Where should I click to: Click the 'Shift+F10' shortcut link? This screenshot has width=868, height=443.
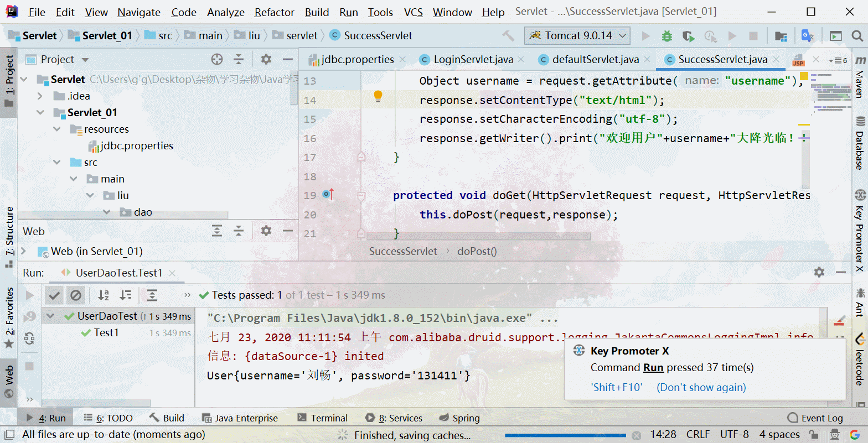tap(616, 388)
